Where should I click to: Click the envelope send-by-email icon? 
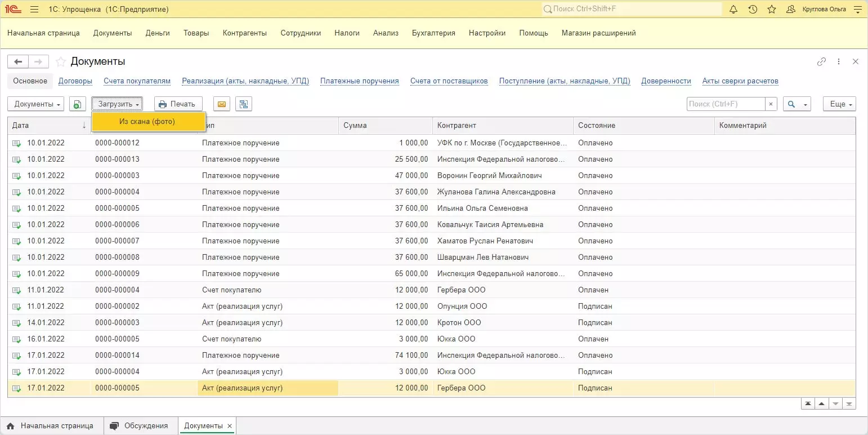222,104
